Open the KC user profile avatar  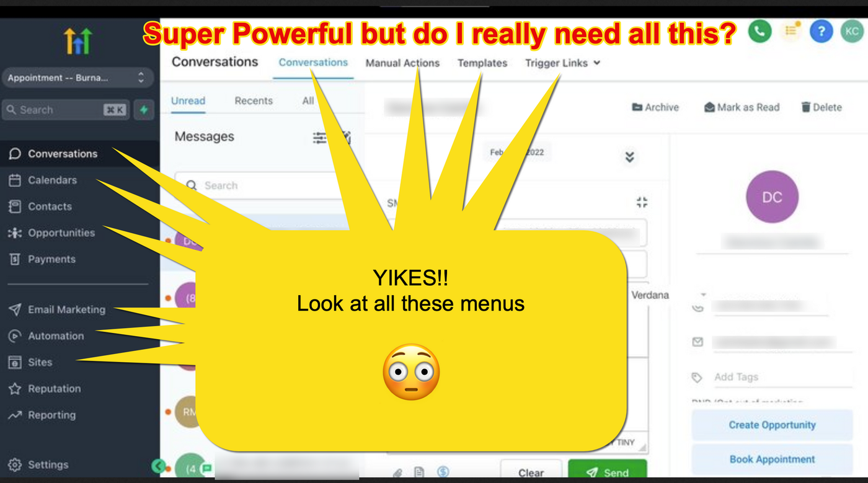click(x=852, y=31)
